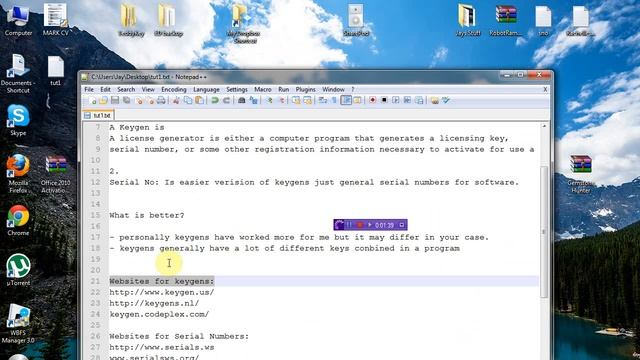Click the run macro multiple times icon
Viewport: 640px width, 360px height.
pos(407,100)
